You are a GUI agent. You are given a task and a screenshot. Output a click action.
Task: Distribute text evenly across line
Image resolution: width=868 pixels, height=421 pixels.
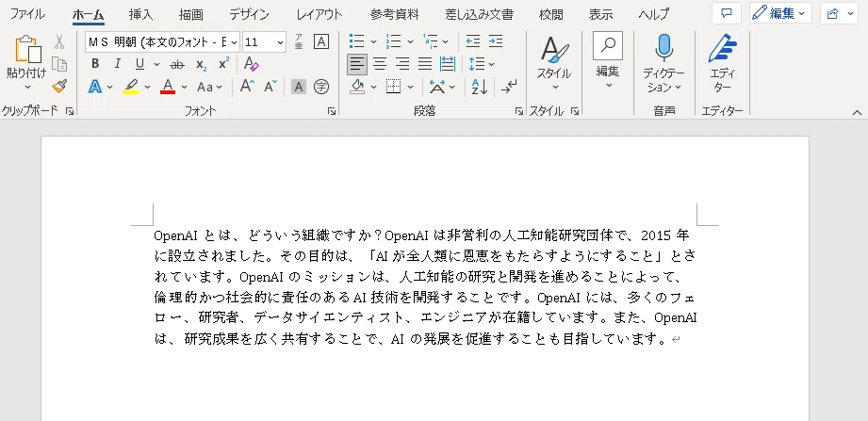click(448, 64)
